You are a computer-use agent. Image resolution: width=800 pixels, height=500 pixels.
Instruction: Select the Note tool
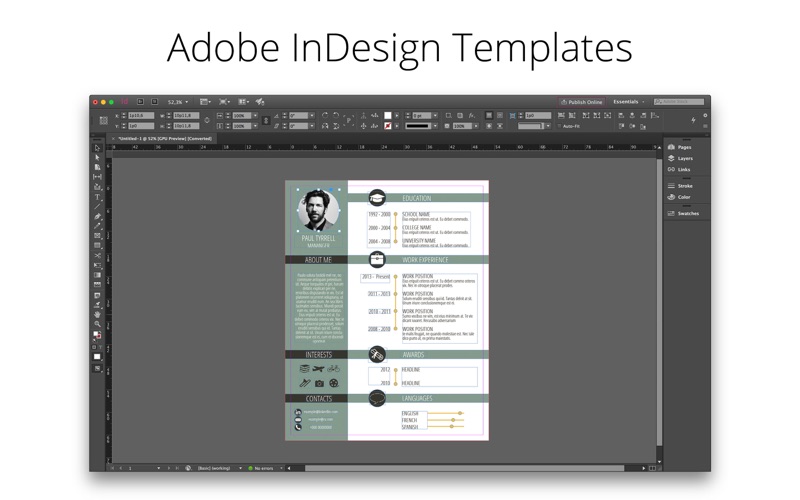(x=97, y=295)
